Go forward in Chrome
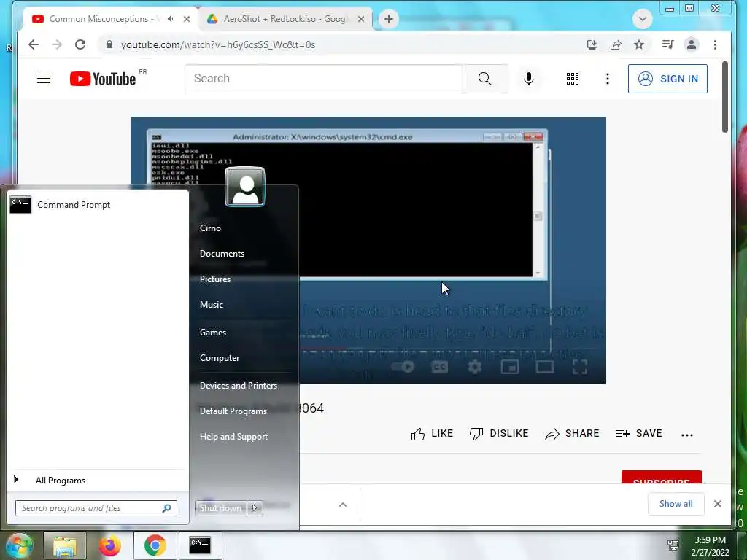This screenshot has height=560, width=747. click(x=57, y=44)
